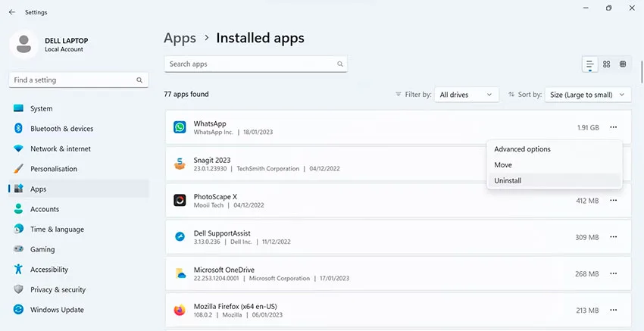Expand the Sort by Size dropdown

588,95
